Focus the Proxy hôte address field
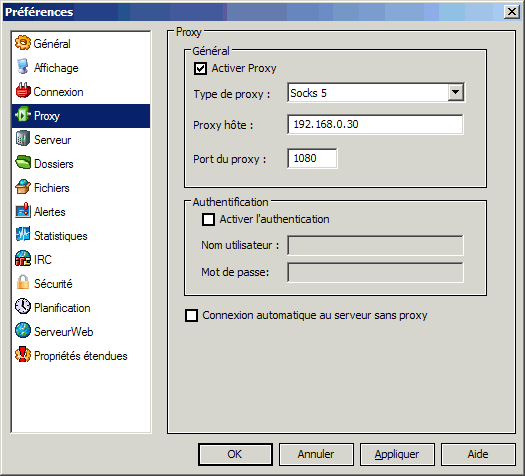This screenshot has height=476, width=525. click(375, 125)
